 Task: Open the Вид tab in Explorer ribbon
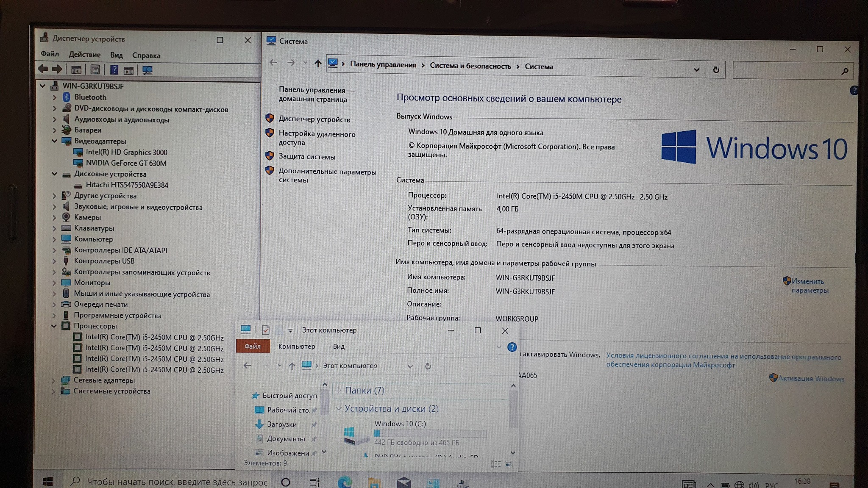pos(338,347)
